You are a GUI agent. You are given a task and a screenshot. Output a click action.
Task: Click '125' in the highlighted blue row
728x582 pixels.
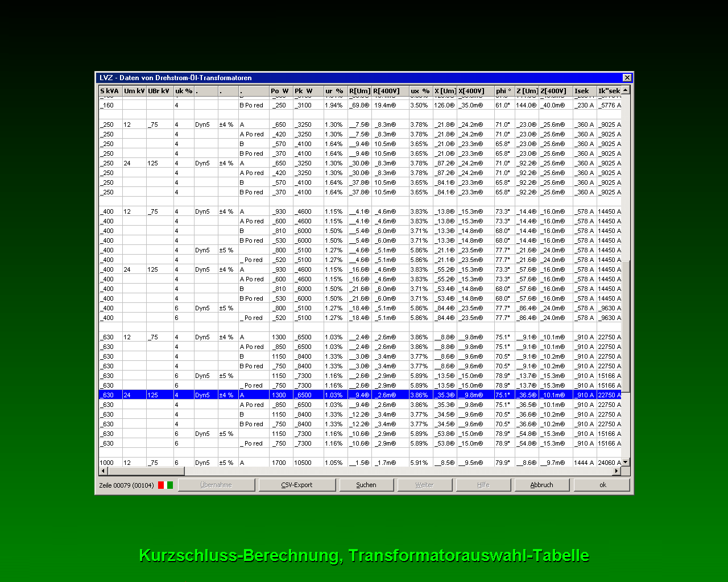tap(153, 395)
